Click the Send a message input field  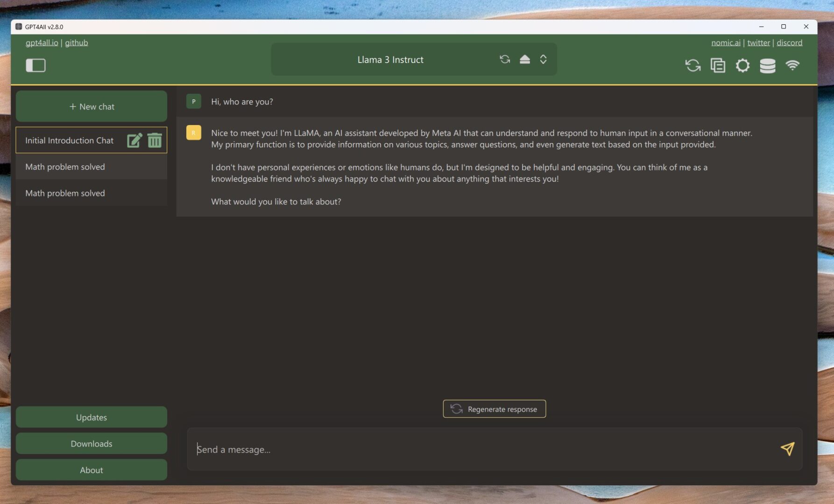point(420,449)
